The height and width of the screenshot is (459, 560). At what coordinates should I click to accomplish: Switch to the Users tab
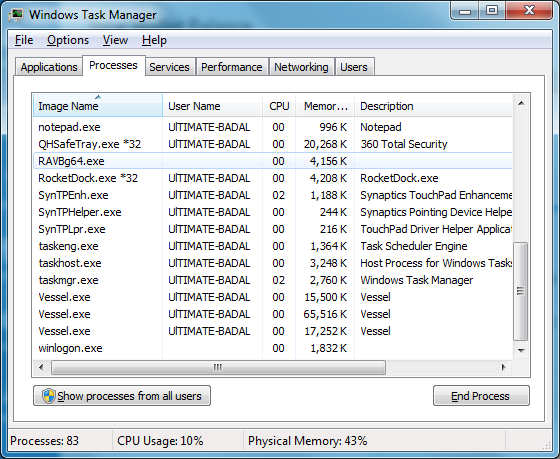[x=354, y=67]
